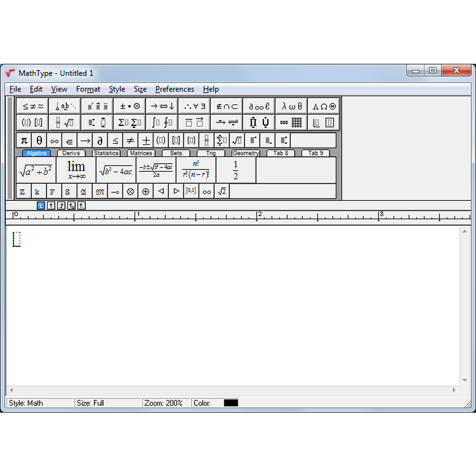Open the Format menu

pos(88,89)
